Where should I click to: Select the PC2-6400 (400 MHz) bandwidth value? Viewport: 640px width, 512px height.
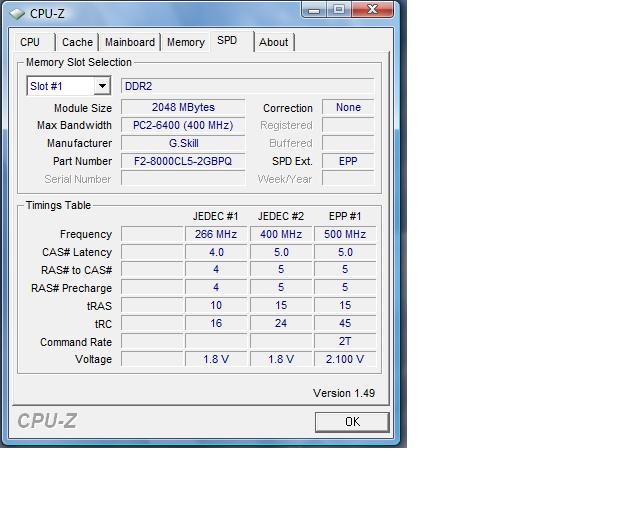pyautogui.click(x=183, y=125)
